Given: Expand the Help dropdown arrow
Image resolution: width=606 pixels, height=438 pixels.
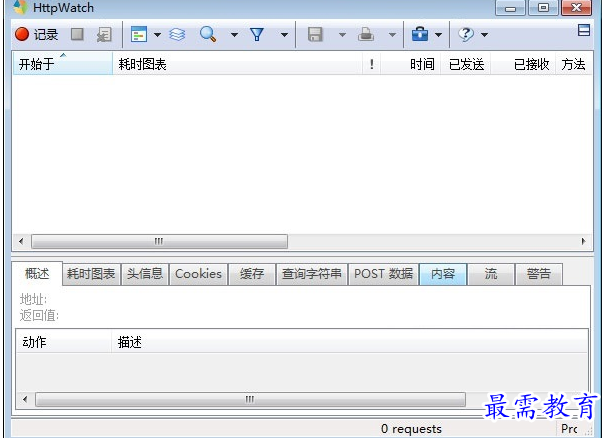Looking at the screenshot, I should [484, 35].
